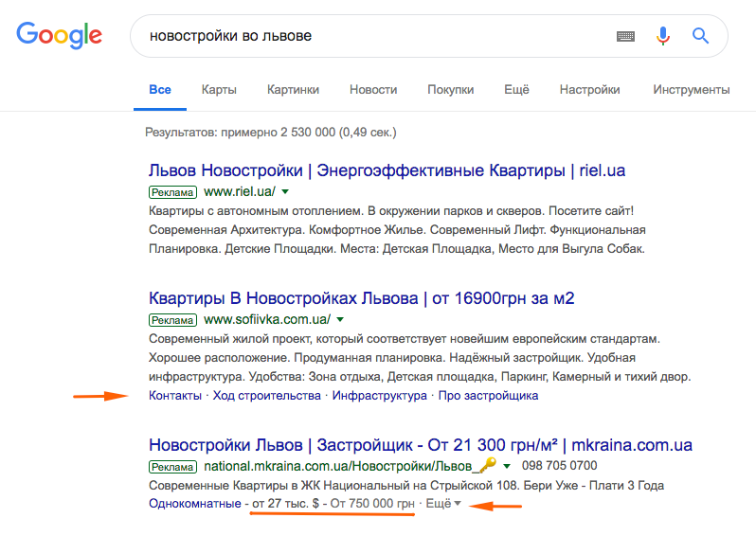
Task: Expand Ещё dropdown in mkraina price row
Action: (442, 504)
